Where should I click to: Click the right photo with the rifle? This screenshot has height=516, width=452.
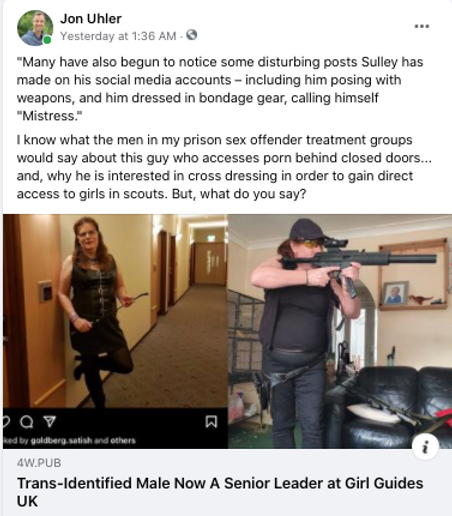click(340, 331)
